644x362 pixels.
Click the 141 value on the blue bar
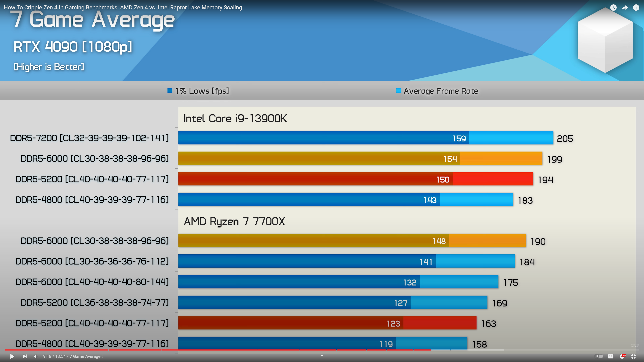click(x=426, y=262)
